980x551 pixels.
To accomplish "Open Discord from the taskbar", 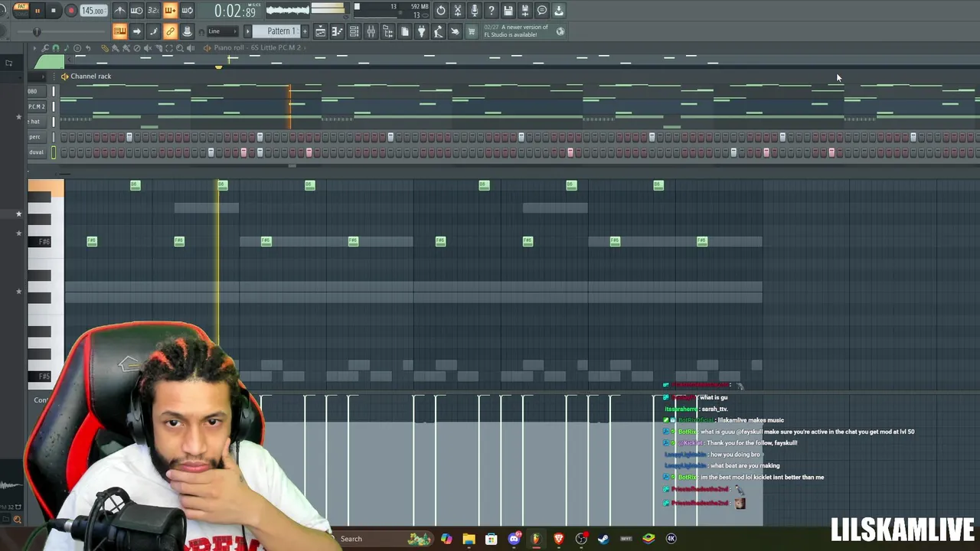I will point(514,539).
